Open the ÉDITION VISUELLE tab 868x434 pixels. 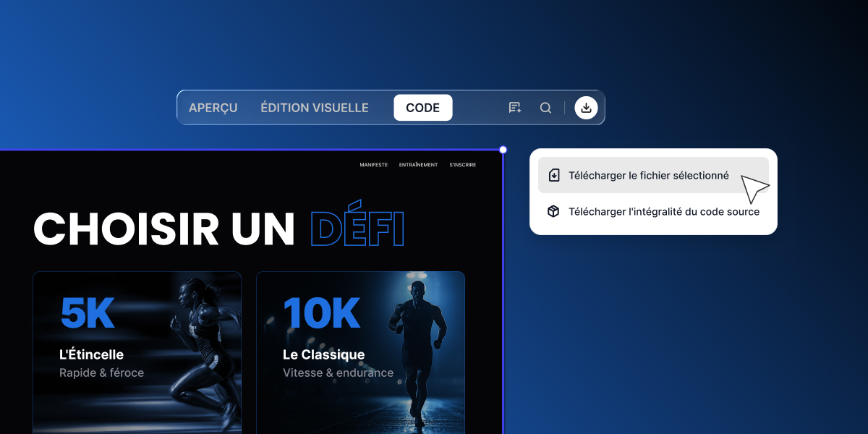click(x=315, y=108)
